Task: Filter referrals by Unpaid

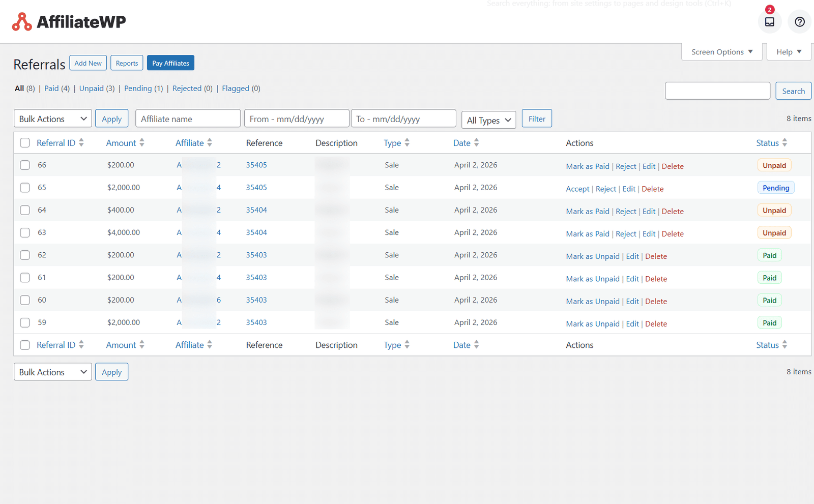Action: coord(92,88)
